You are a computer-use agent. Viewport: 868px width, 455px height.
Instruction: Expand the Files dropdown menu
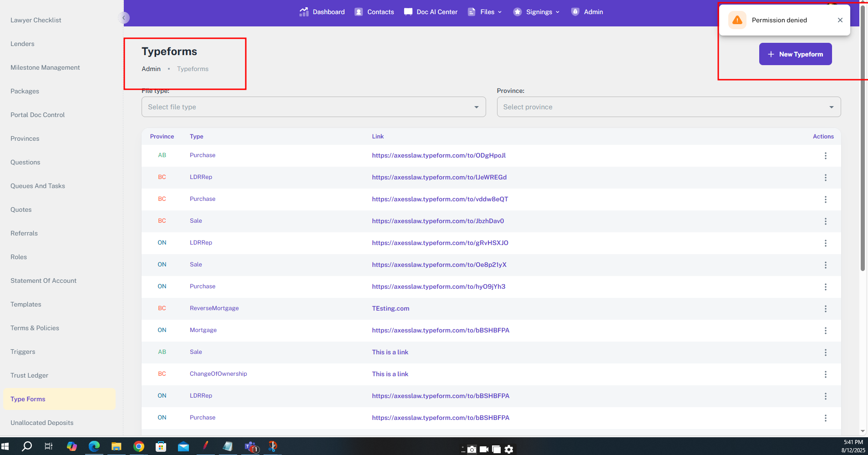[485, 12]
